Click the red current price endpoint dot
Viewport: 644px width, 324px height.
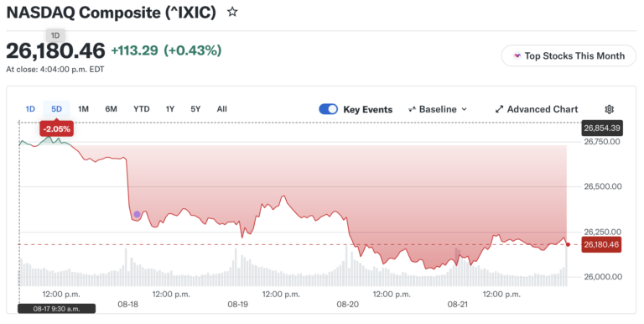click(568, 244)
